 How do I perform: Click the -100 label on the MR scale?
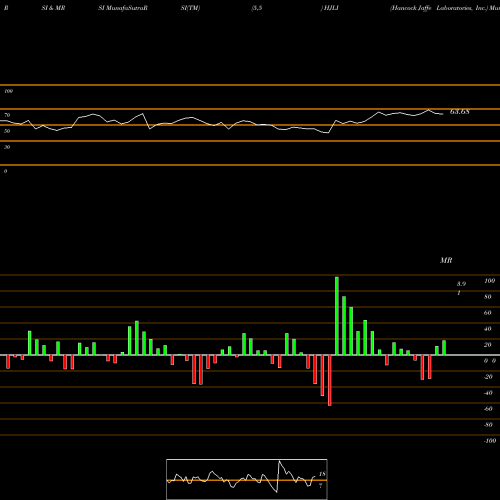click(490, 441)
